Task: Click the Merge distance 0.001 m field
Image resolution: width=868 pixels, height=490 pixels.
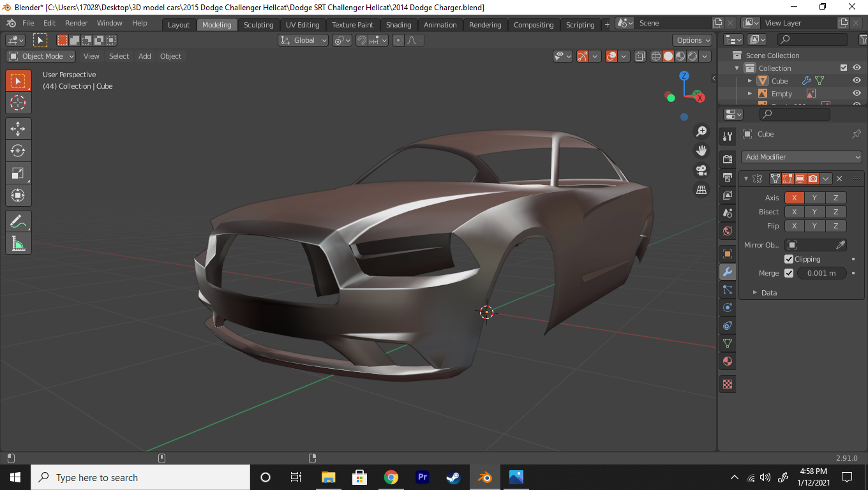Action: coord(821,273)
